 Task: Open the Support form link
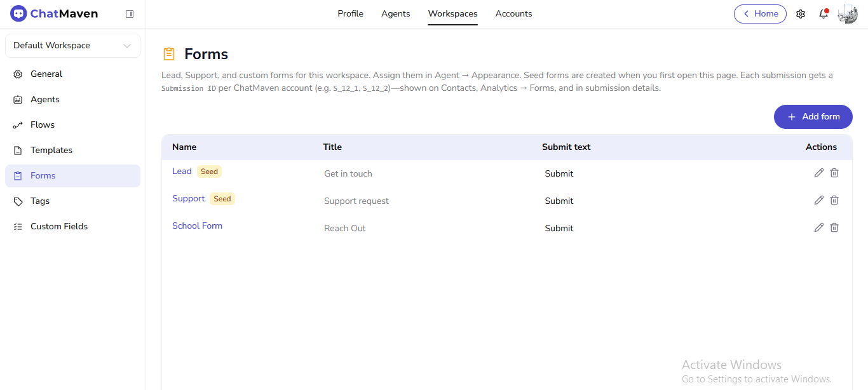coord(188,198)
